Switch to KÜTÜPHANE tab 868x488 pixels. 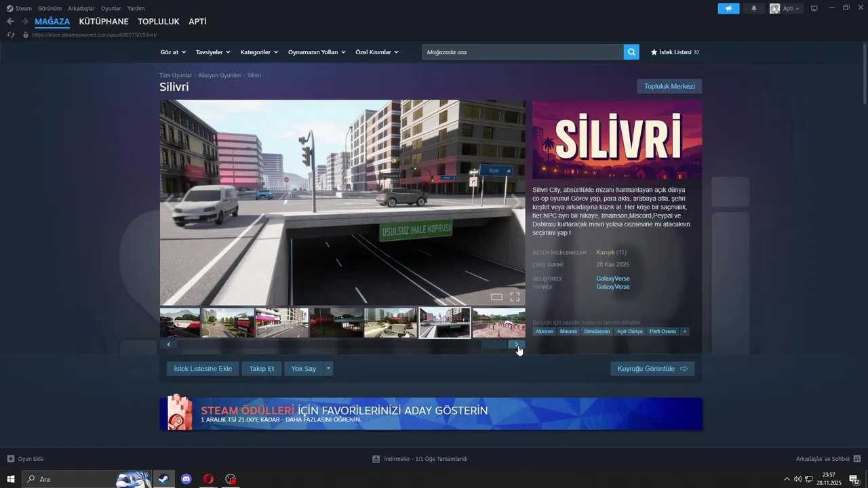click(x=104, y=22)
